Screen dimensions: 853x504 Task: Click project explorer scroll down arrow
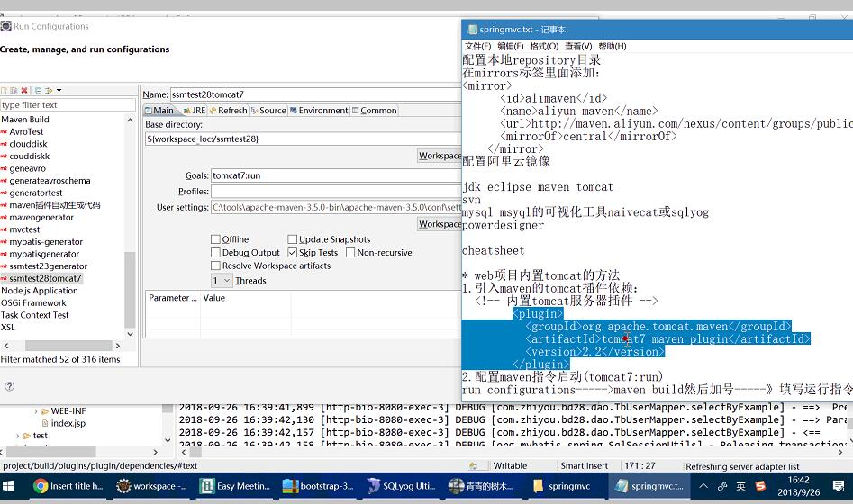coord(168,440)
